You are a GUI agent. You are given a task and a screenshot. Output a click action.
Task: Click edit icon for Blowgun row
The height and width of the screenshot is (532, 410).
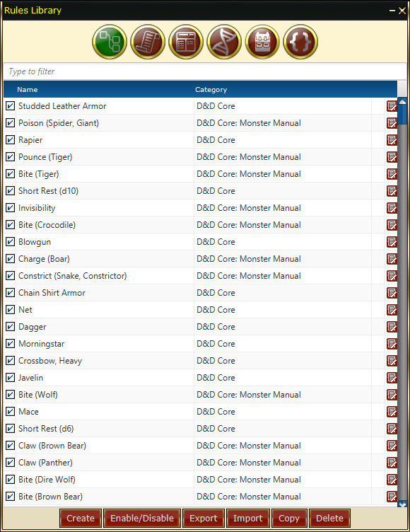click(x=392, y=242)
